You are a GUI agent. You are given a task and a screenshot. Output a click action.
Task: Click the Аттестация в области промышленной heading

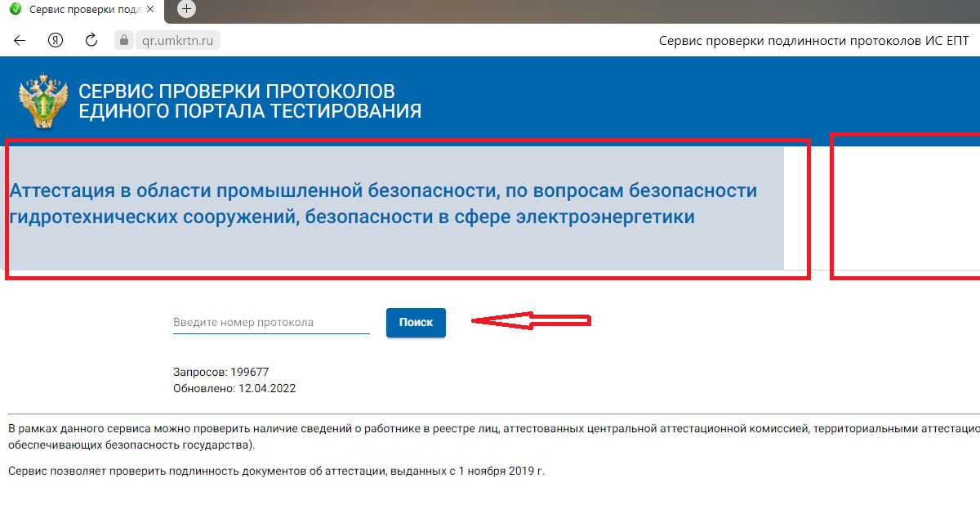pos(383,203)
